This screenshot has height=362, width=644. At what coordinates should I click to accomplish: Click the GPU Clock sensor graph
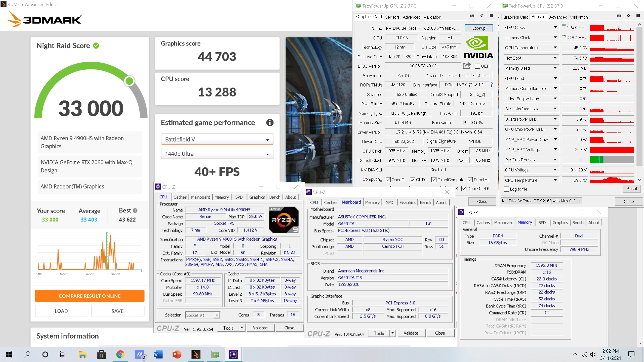pyautogui.click(x=612, y=27)
